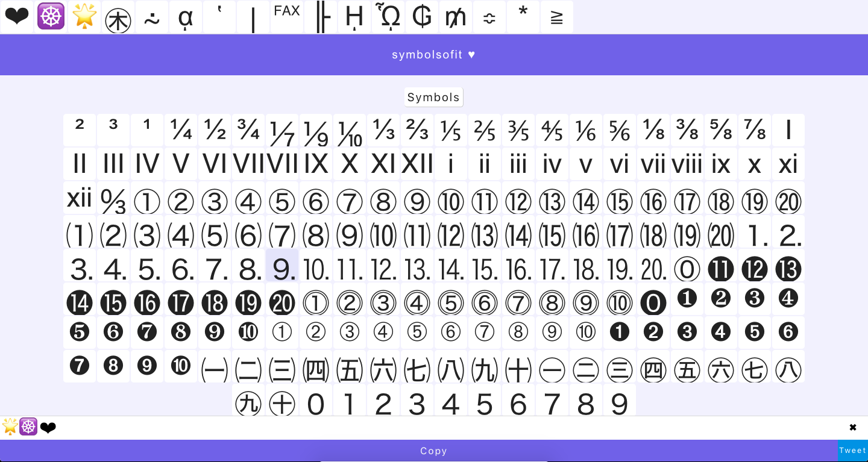Select the black circled number eleven
The width and height of the screenshot is (868, 462).
pyautogui.click(x=721, y=269)
